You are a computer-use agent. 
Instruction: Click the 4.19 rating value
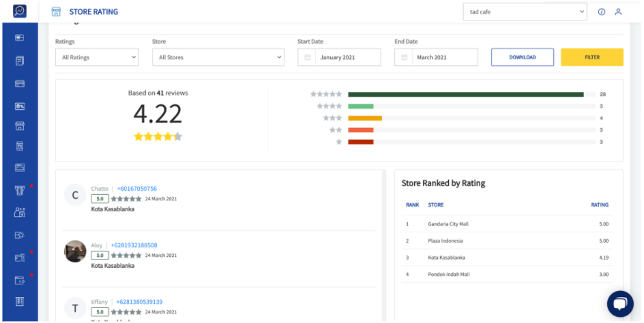click(604, 258)
